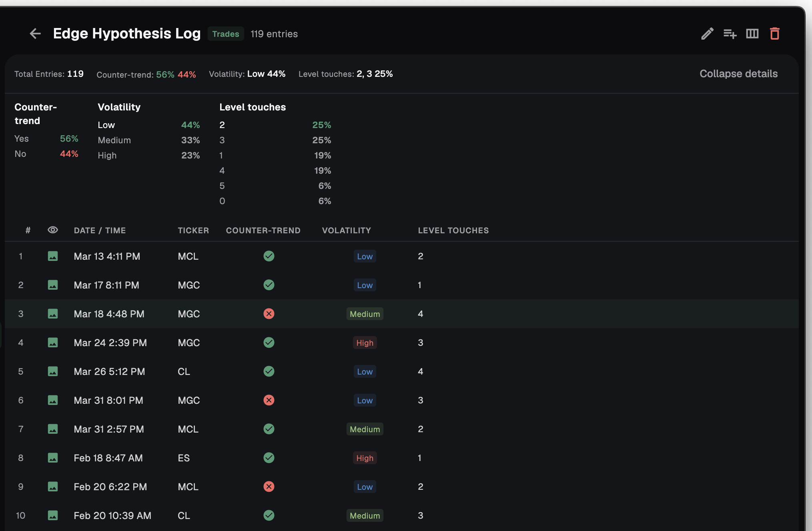Toggle counter-trend check for Mar 31 2:57 PM

(269, 429)
